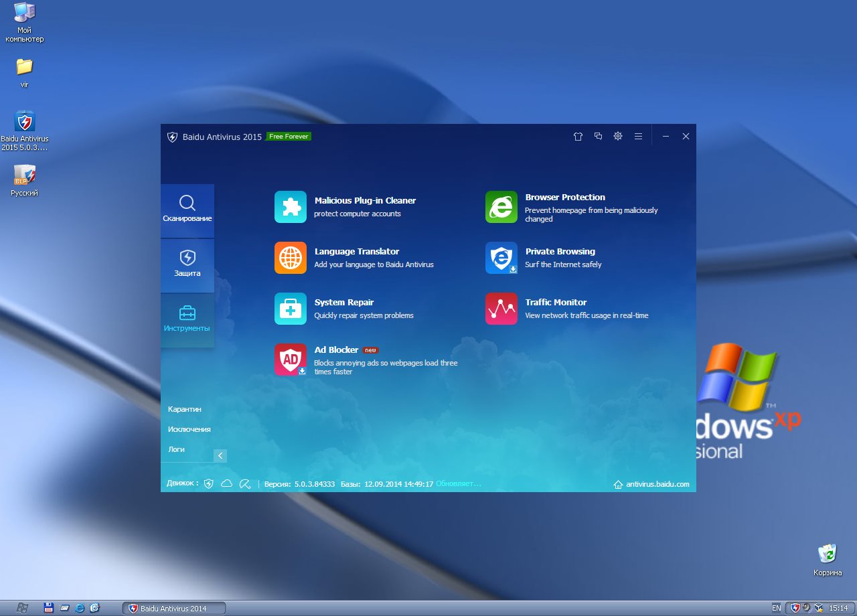Click the Baidu shield logo in title bar

pyautogui.click(x=172, y=137)
